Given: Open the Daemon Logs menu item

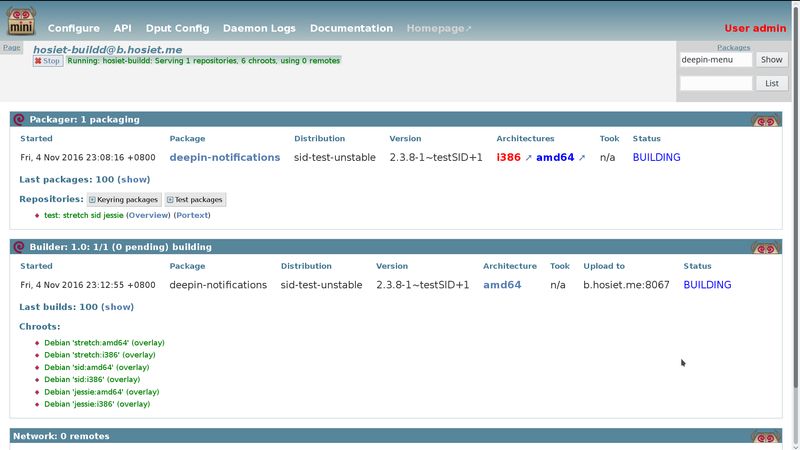Looking at the screenshot, I should (x=259, y=28).
